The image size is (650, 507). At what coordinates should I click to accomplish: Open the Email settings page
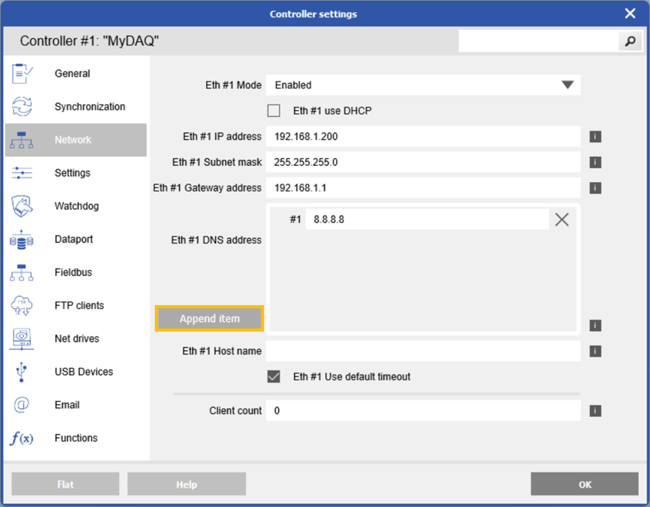point(67,405)
